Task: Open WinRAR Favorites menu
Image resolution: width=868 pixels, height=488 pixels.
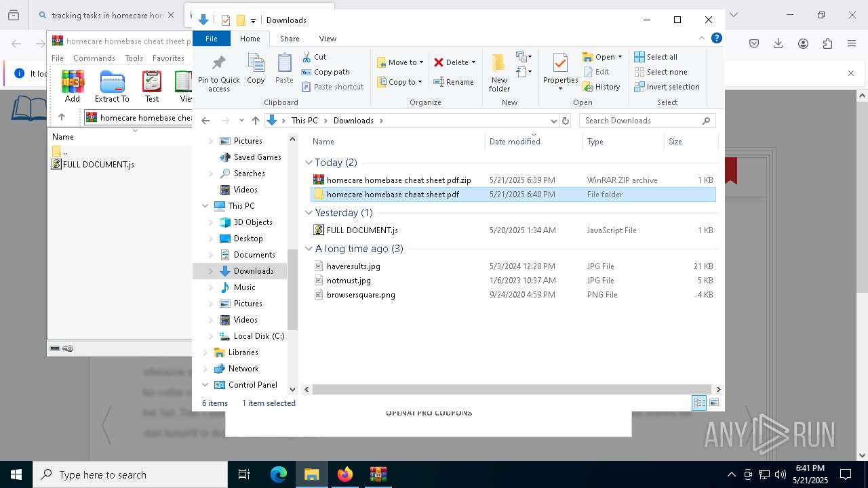Action: (168, 58)
